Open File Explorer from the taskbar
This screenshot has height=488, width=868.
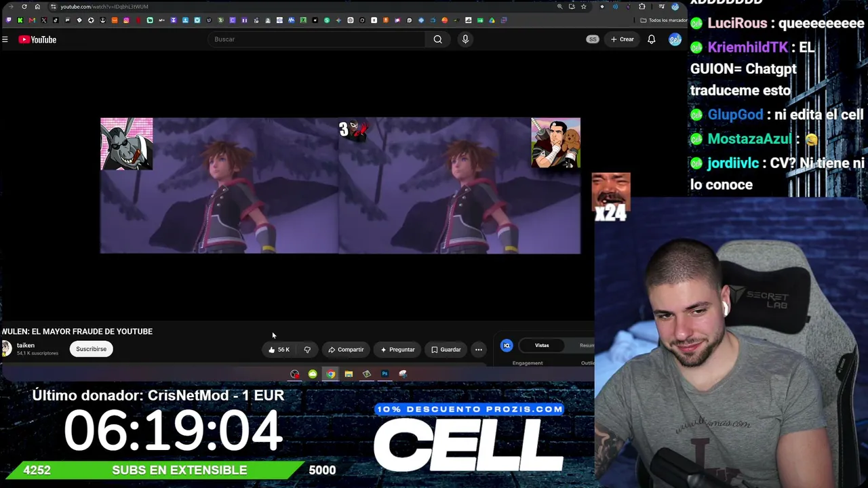349,374
